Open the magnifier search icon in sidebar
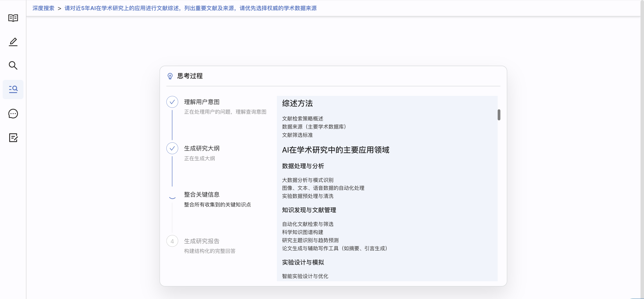 coord(13,65)
